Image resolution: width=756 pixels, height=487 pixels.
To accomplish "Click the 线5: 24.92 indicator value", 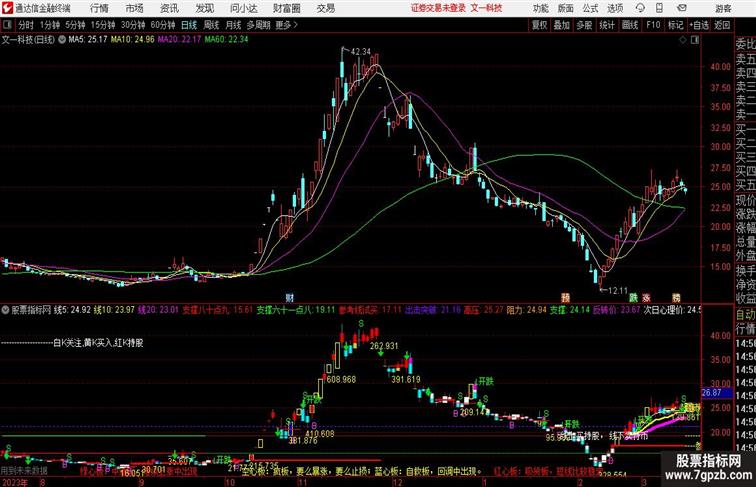I will point(72,310).
